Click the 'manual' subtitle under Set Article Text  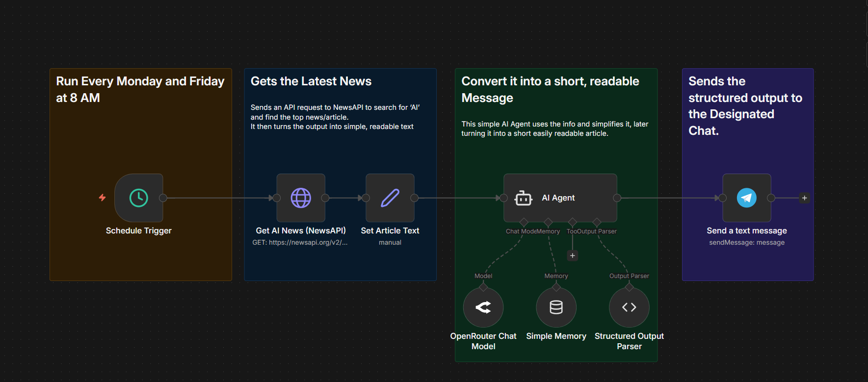pos(390,243)
